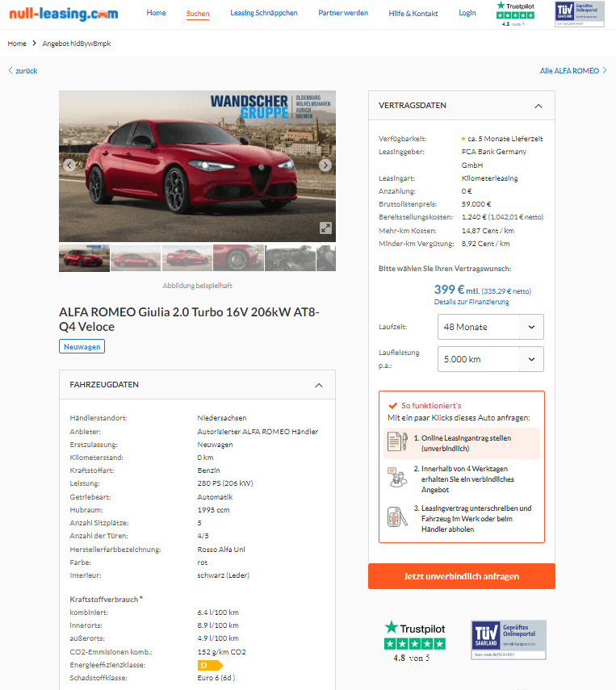
Task: Show previous car image with left arrow
Action: (69, 165)
